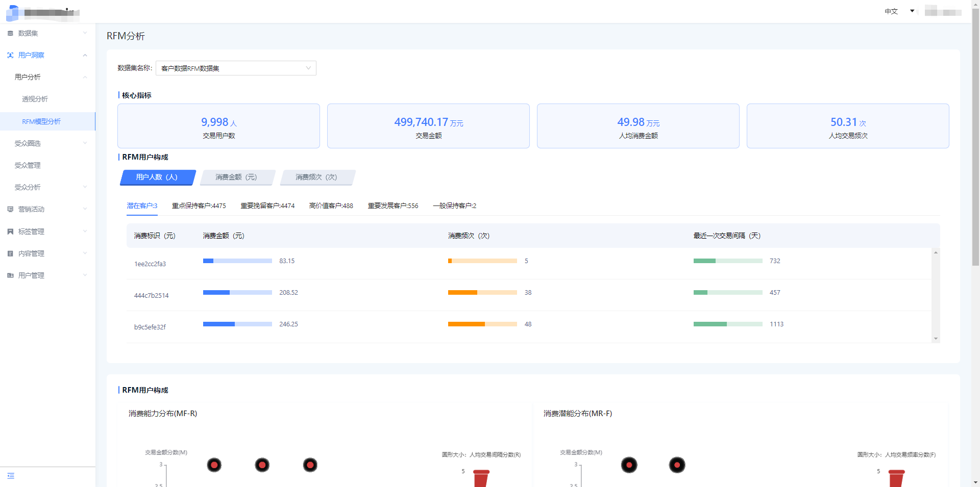Click 消费金额 (元) column header
This screenshot has height=487, width=980.
224,236
